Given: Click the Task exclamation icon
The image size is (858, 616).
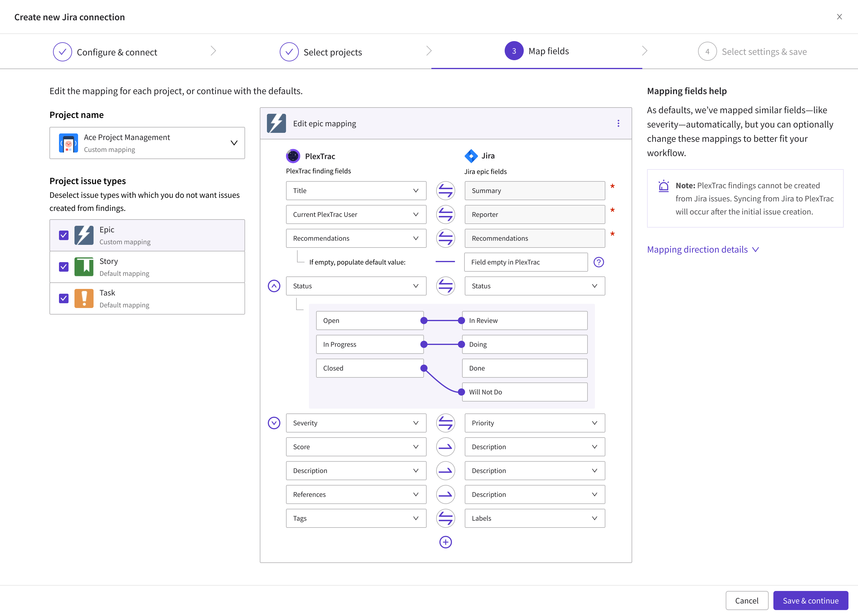Looking at the screenshot, I should (x=84, y=298).
